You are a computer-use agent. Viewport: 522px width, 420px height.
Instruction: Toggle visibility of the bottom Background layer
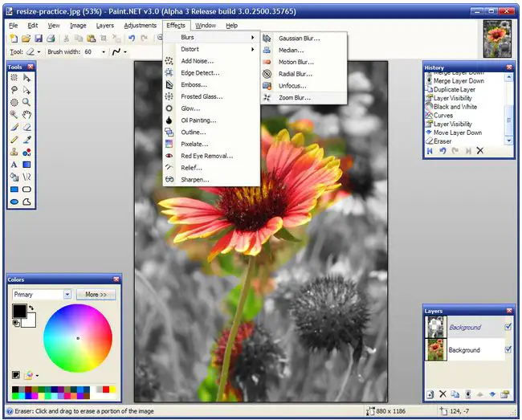point(508,349)
